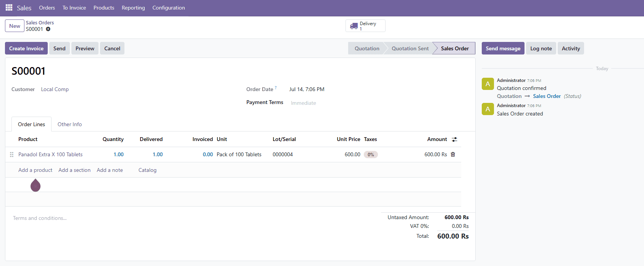Click the Taxes column header
This screenshot has height=266, width=644.
pos(370,139)
